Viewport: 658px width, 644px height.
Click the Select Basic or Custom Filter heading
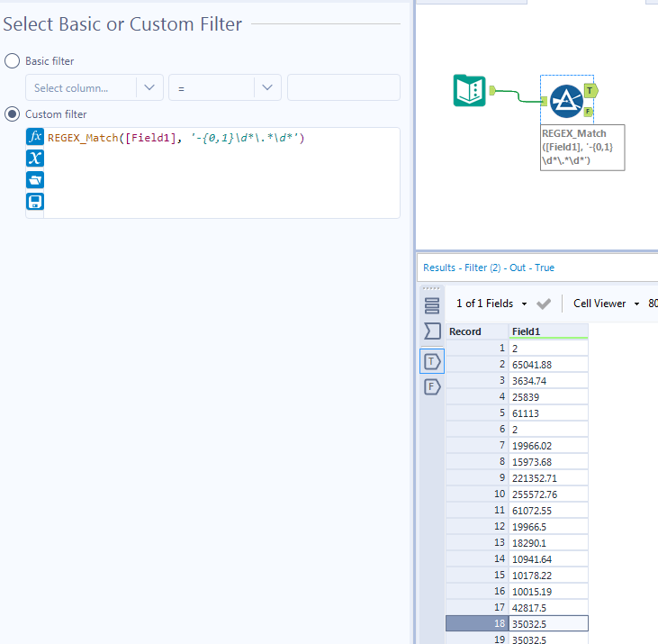coord(122,24)
